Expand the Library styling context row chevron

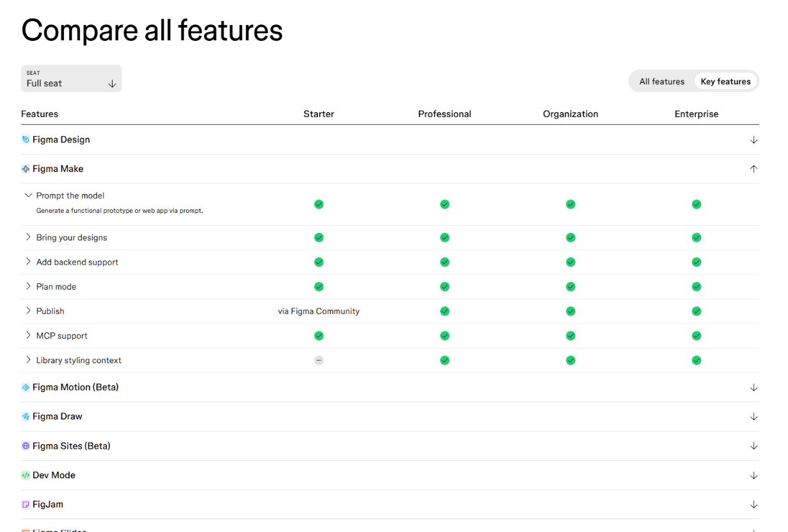[28, 359]
